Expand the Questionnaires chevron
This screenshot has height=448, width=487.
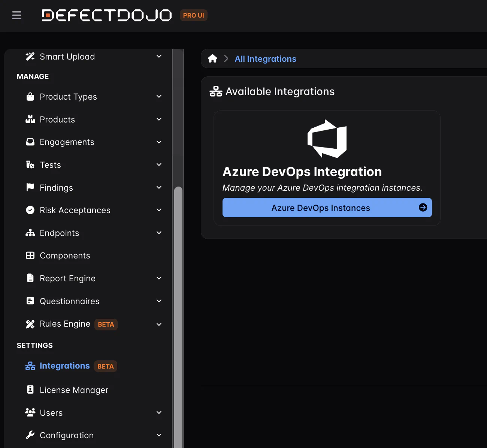point(159,301)
